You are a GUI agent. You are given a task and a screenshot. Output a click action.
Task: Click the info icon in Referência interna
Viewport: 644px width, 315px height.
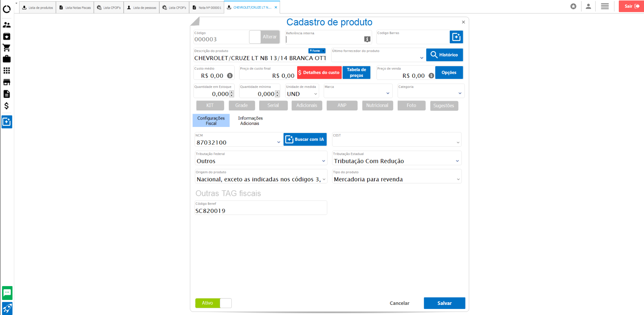click(367, 39)
